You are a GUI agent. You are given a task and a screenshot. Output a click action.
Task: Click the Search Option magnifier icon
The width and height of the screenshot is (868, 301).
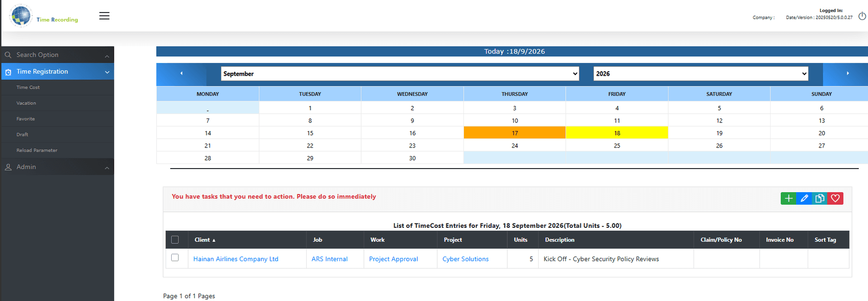8,55
